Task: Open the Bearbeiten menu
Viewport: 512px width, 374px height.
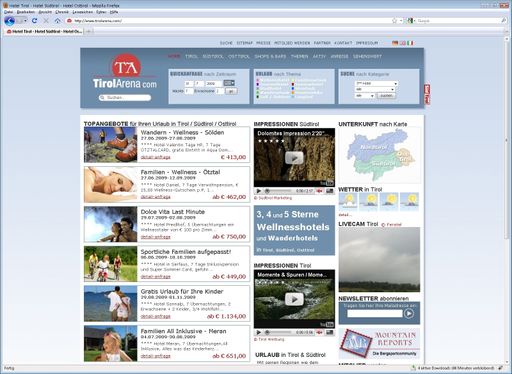Action: (x=26, y=12)
